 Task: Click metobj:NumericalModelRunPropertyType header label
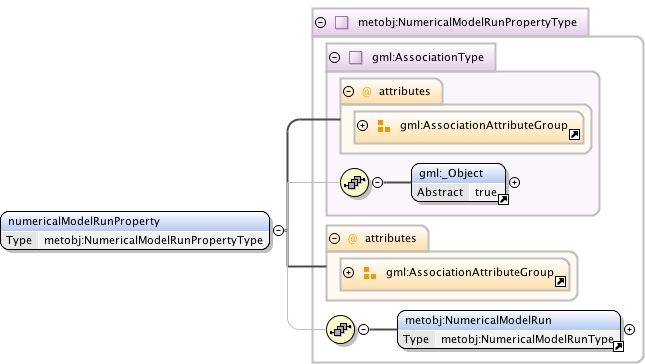[x=467, y=22]
